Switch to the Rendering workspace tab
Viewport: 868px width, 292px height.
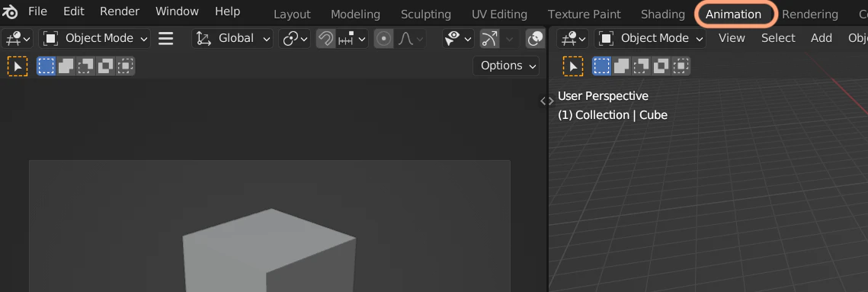(x=810, y=14)
